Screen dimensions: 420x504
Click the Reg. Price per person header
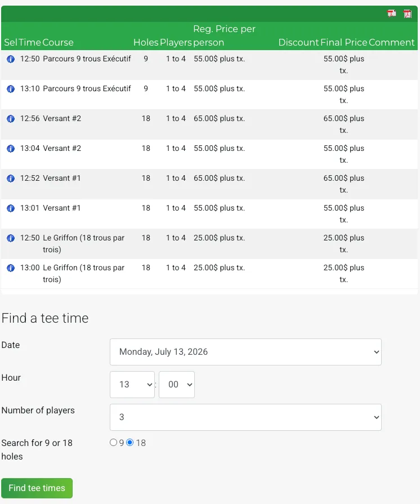tap(224, 35)
